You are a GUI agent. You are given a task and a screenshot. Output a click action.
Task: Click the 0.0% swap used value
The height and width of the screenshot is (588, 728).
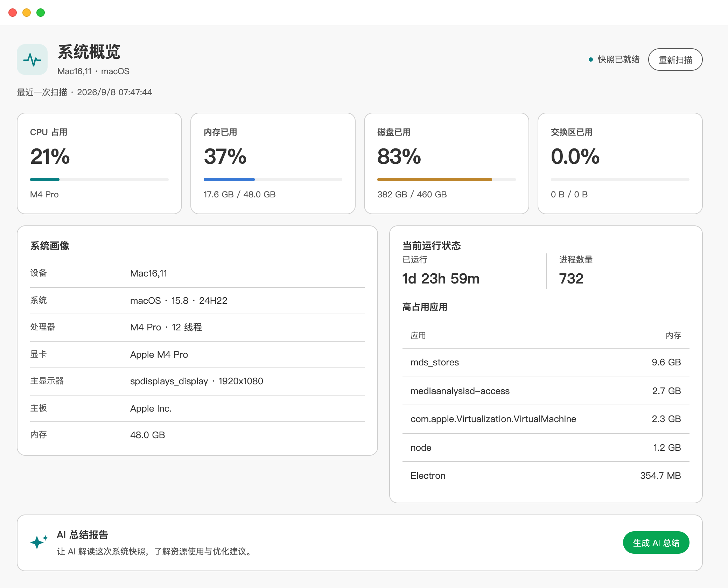(x=575, y=156)
